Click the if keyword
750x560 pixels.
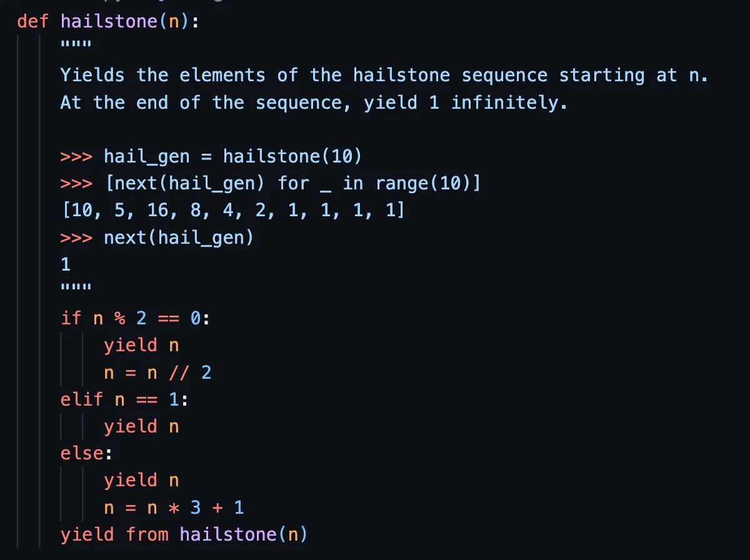point(71,318)
